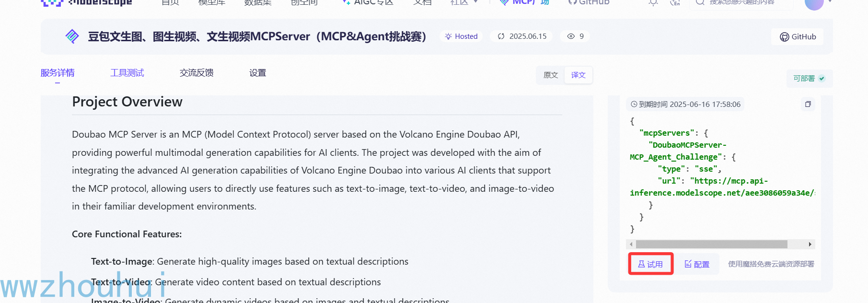Screen dimensions: 868x303
Task: Open the GitHub repository button
Action: click(x=798, y=37)
